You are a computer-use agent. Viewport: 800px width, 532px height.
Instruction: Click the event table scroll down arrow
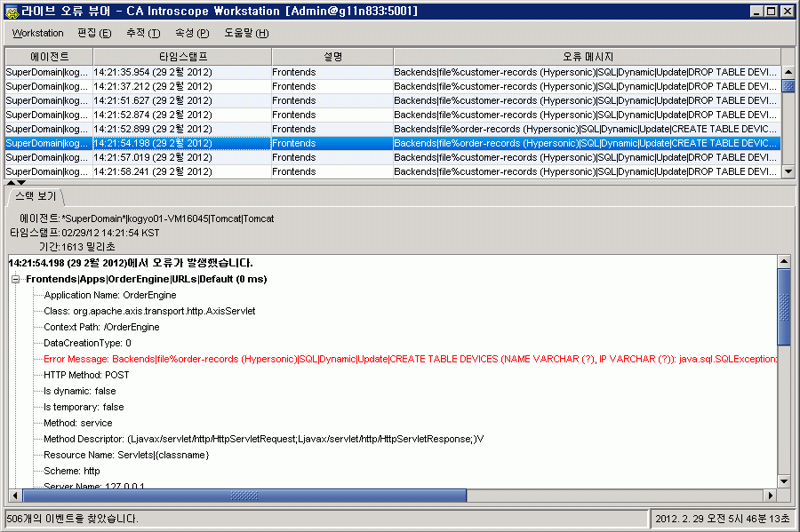788,171
